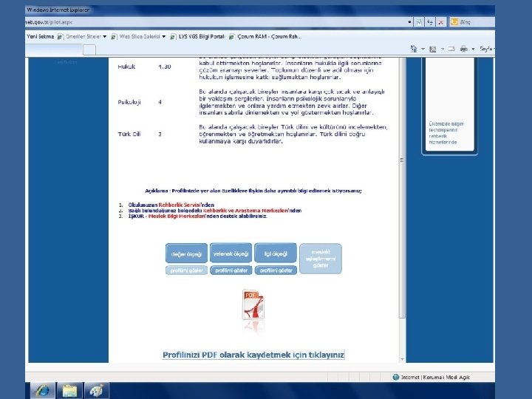Click the scrollbar down arrow

(x=403, y=359)
